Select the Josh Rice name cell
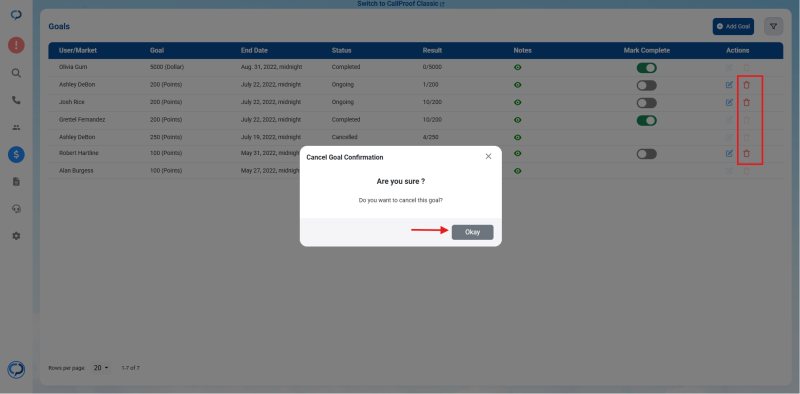 [x=71, y=102]
